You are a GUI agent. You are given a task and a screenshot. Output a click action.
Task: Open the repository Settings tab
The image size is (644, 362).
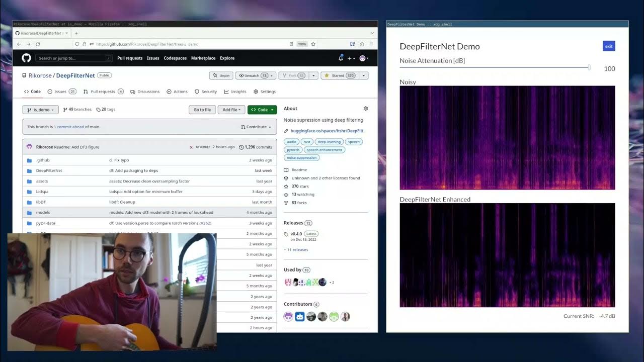[x=265, y=92]
